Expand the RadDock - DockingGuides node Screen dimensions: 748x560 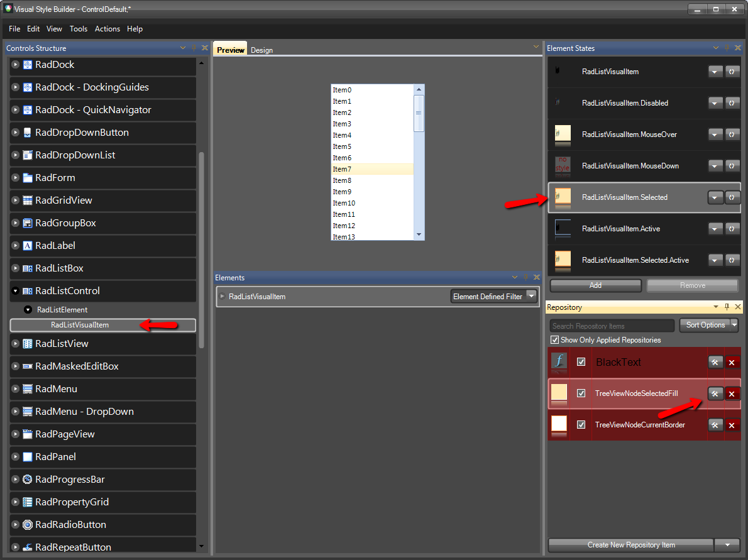16,87
